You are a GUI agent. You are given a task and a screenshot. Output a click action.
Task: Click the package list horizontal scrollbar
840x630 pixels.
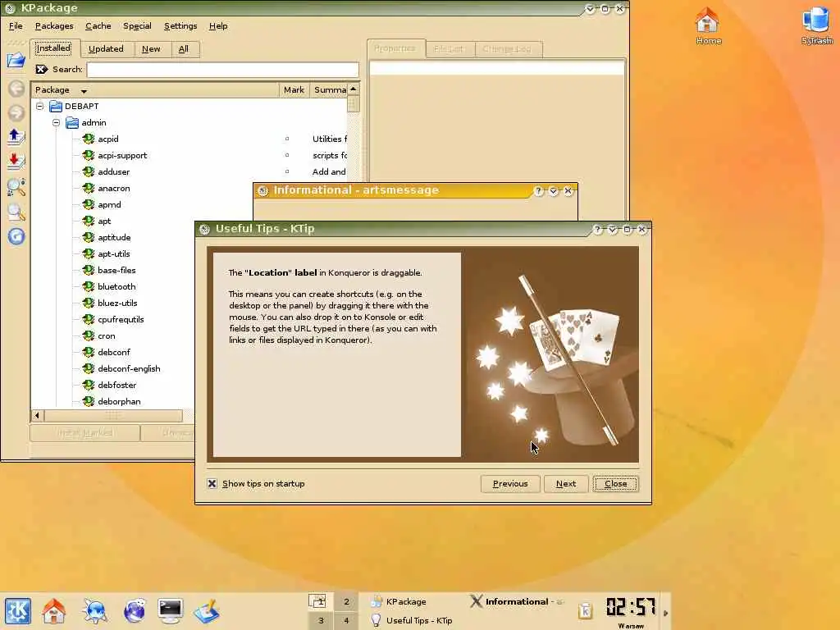click(x=112, y=415)
